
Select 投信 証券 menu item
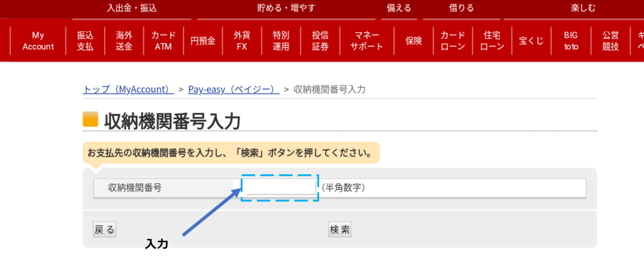pos(320,41)
